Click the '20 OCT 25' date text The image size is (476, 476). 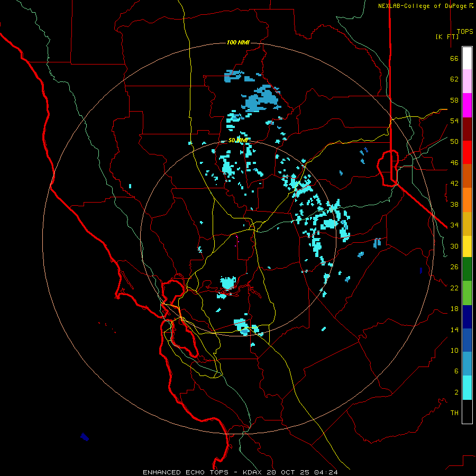289,472
